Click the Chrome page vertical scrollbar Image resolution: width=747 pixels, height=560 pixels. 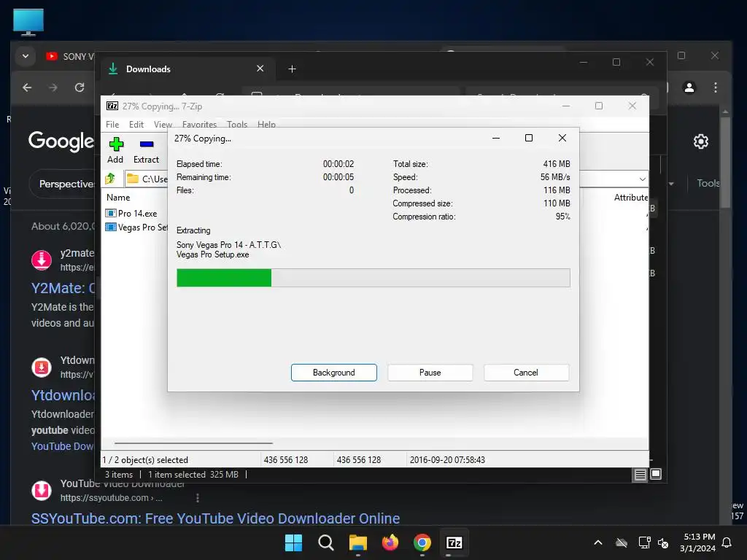(x=725, y=162)
